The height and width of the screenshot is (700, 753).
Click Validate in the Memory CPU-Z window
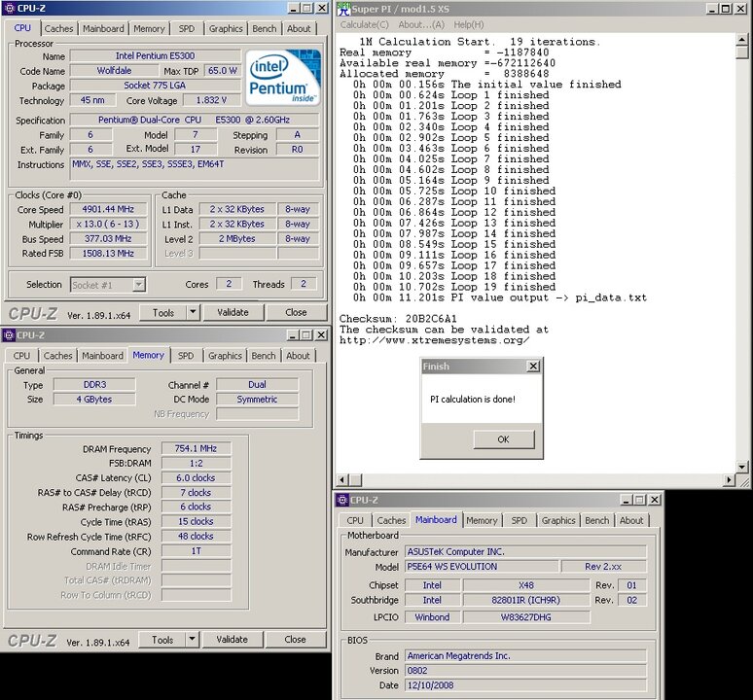232,640
